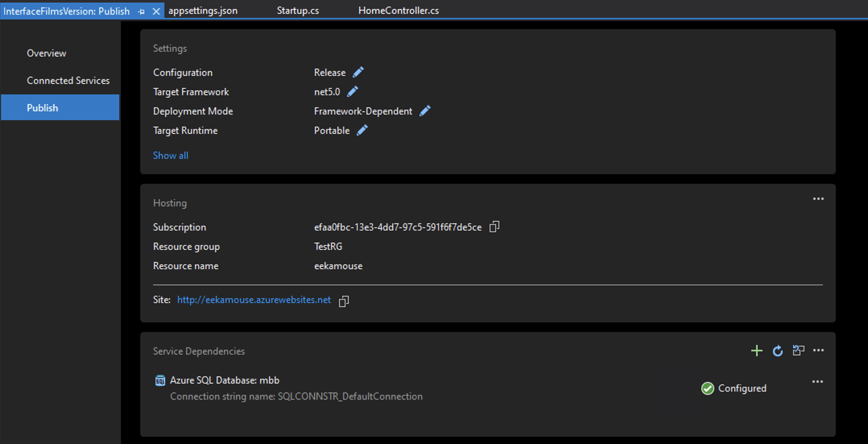
Task: Unpin the InterfaceFilmsVersion Publish tab
Action: [x=141, y=12]
